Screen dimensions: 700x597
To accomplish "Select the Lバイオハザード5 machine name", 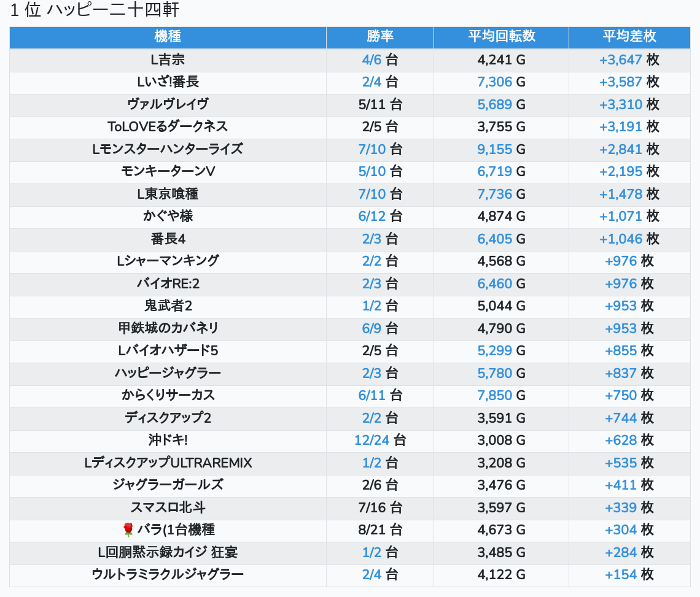I will pyautogui.click(x=168, y=351).
